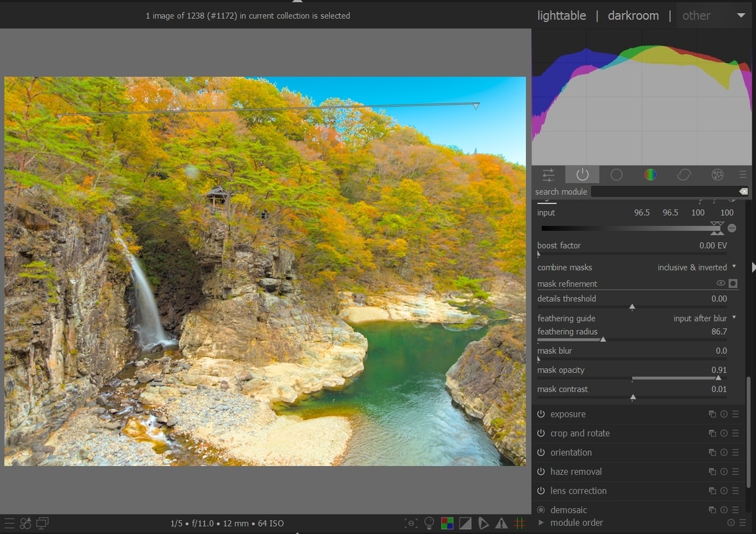Open crop and rotate instances menu
Screen dimensions: 756x534
(713, 433)
